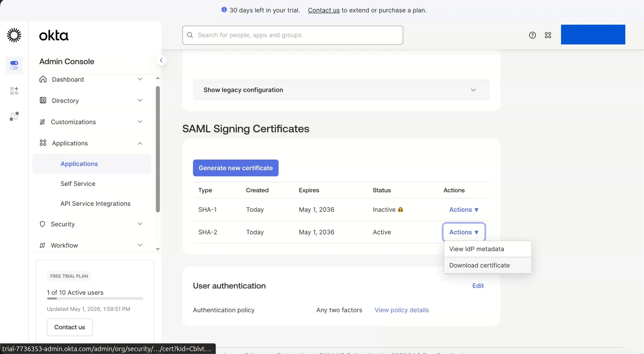Click the Okta sunburst logo icon
The height and width of the screenshot is (354, 644).
tap(14, 35)
